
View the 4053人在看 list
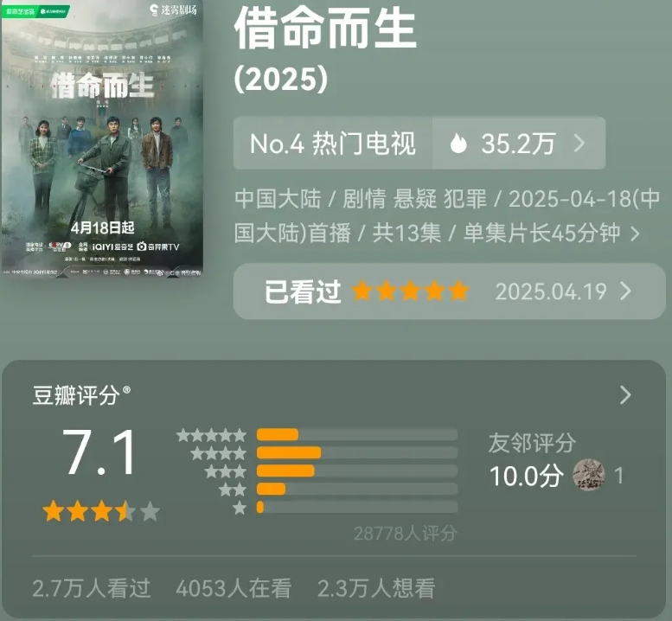click(x=234, y=588)
